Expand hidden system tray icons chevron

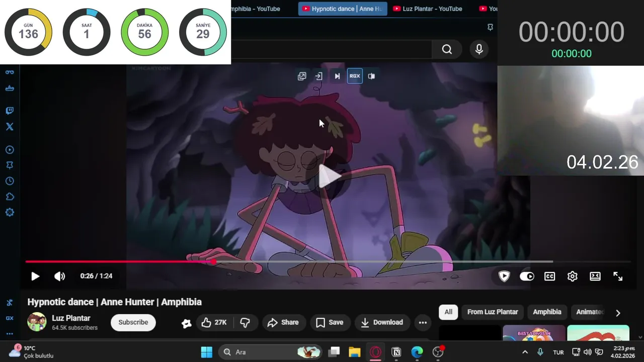[x=525, y=352]
